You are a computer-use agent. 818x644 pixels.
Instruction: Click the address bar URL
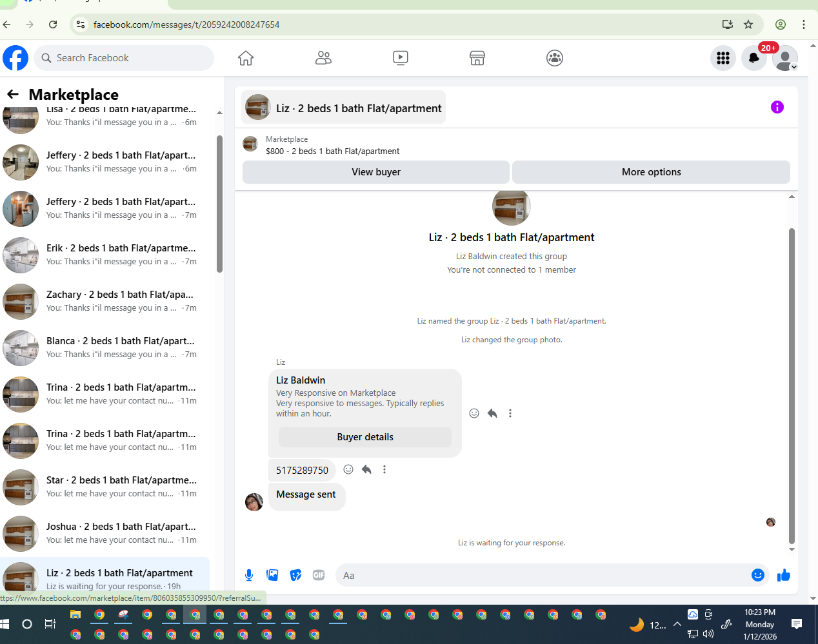(186, 24)
